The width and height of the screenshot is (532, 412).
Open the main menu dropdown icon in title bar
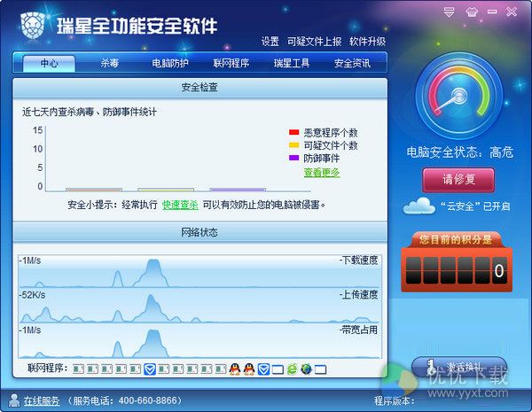(x=449, y=12)
